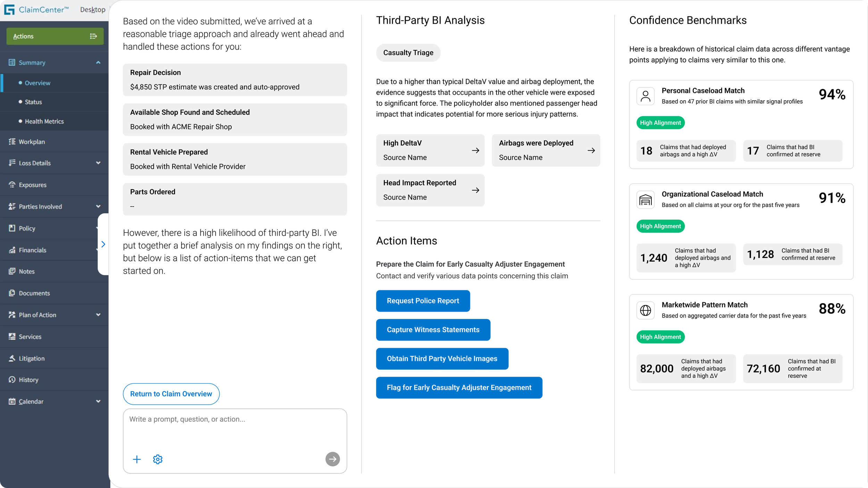Click the Plan of Action icon
Screen dimensions: 868x488
[x=12, y=315]
